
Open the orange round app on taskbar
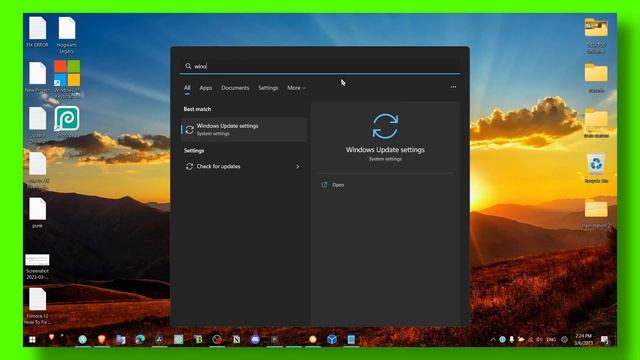tap(313, 339)
